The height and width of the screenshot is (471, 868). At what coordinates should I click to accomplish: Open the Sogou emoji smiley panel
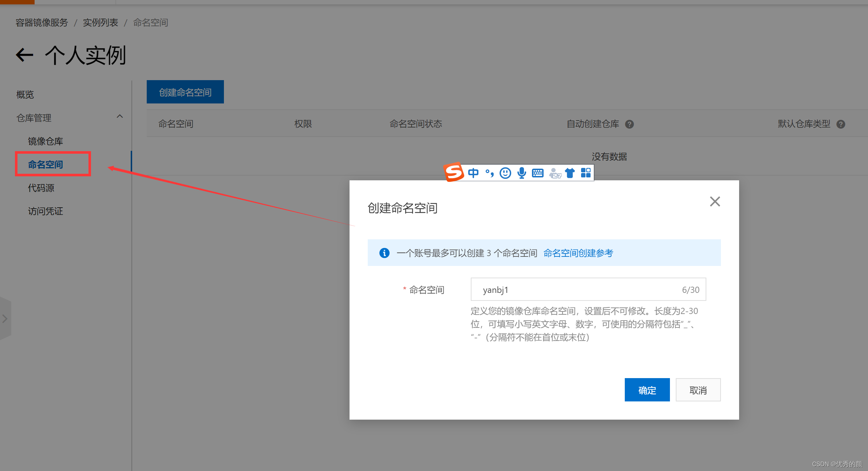(x=505, y=173)
